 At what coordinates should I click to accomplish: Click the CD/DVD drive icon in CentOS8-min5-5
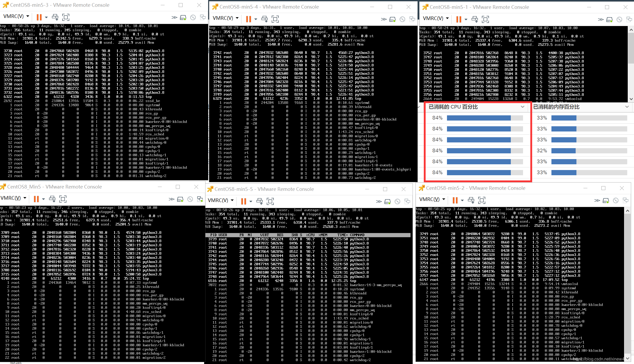tap(397, 202)
